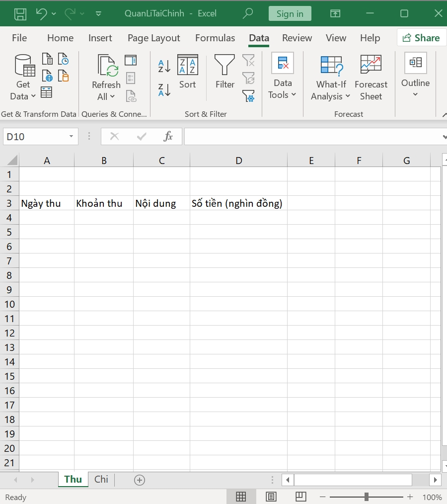The height and width of the screenshot is (504, 447).
Task: Click the Forecast Sheet icon
Action: [371, 78]
